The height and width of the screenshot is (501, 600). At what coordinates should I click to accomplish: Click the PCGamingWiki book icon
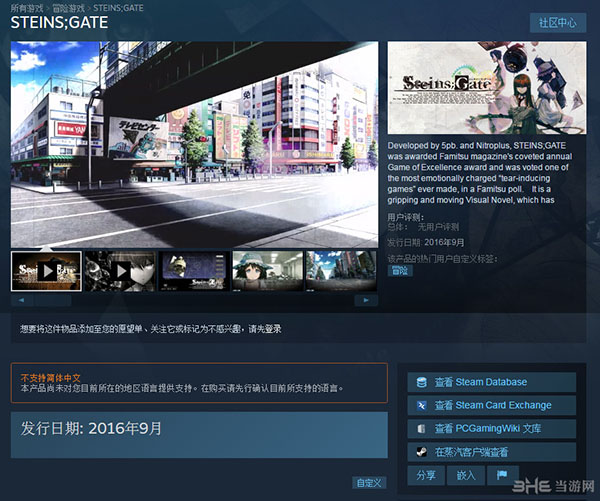pyautogui.click(x=421, y=428)
